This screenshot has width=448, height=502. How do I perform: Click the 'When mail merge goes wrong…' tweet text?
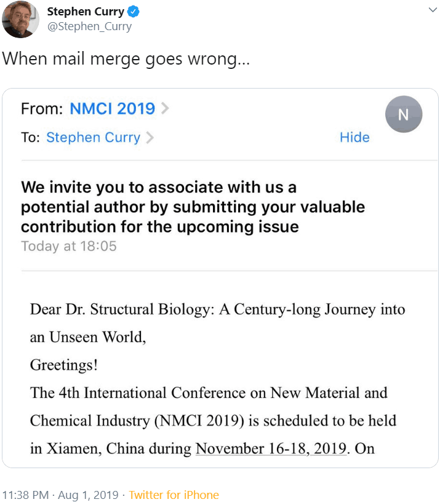(x=125, y=60)
